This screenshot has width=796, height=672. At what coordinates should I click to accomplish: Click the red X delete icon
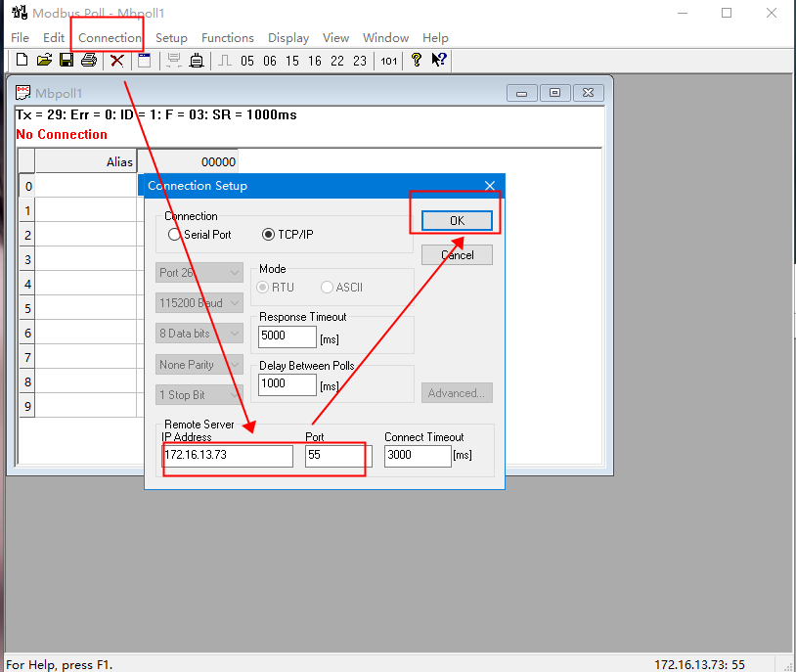[x=117, y=61]
